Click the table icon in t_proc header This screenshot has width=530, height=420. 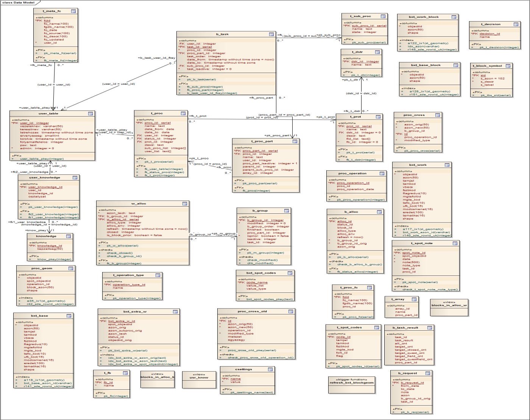[x=182, y=114]
